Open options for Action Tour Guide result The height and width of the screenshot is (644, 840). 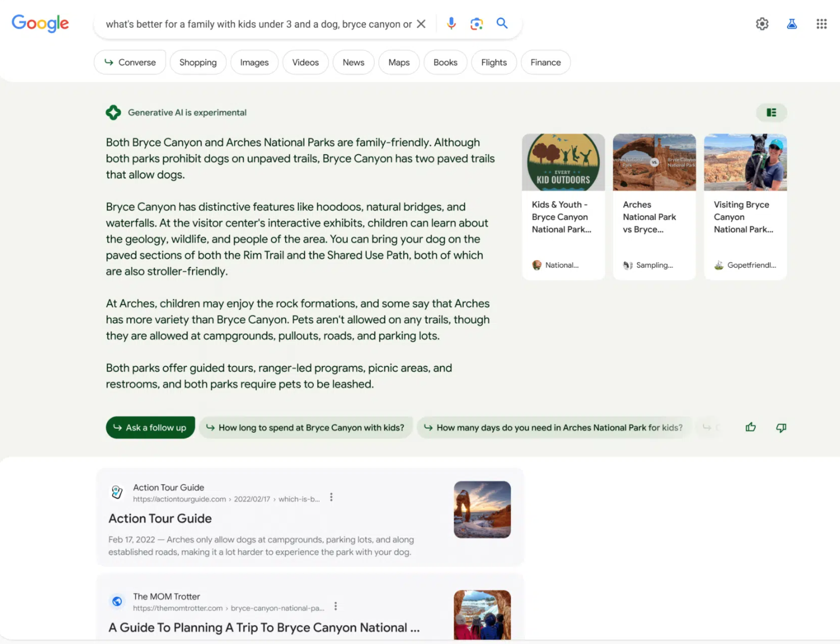click(331, 498)
